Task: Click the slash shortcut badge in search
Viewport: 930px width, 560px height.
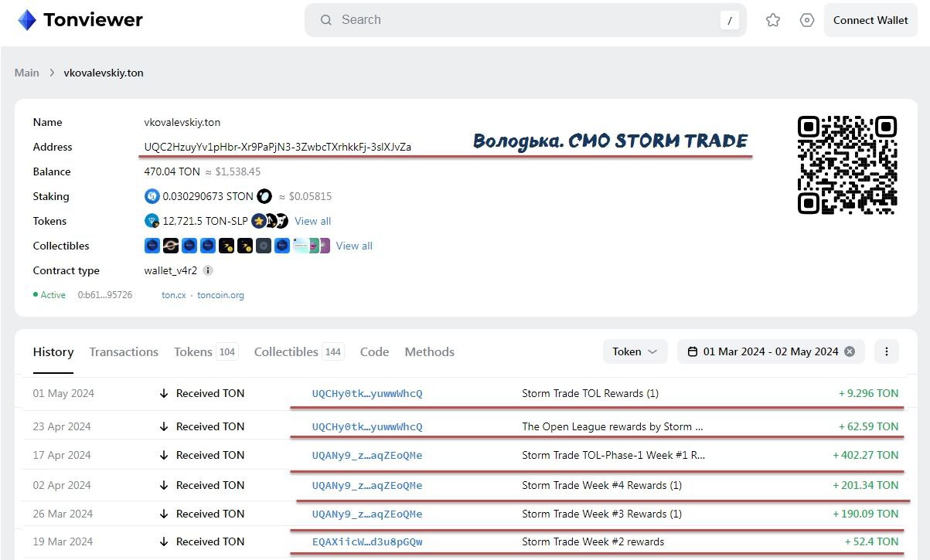Action: 730,21
